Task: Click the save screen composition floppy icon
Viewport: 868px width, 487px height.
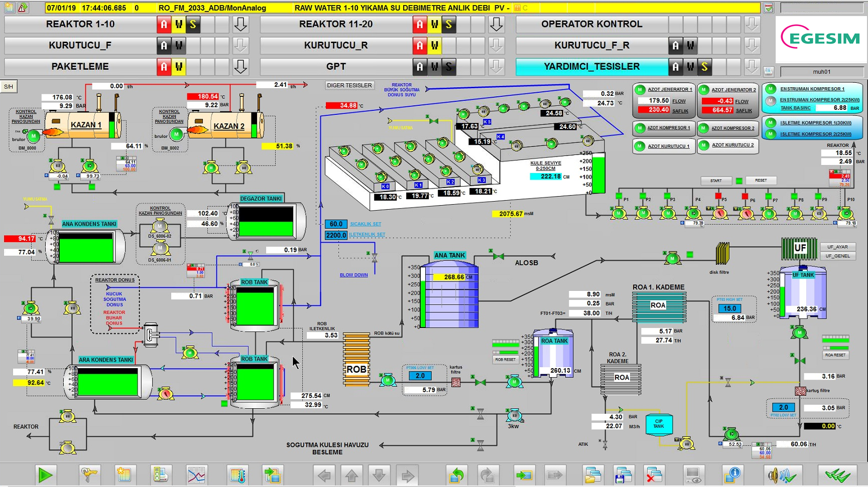Action: tap(623, 474)
